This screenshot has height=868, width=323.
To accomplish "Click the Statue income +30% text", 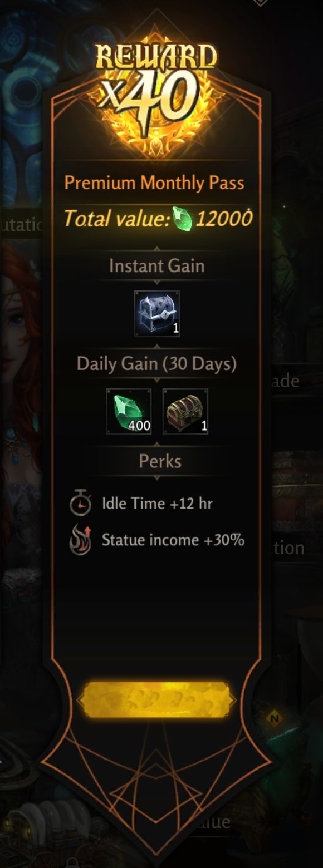I will point(173,540).
